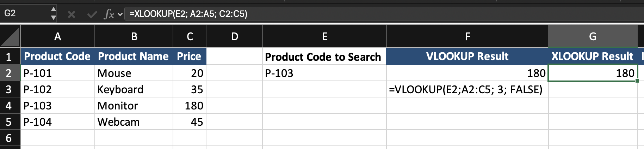Select row 3 header
644x149 pixels.
tap(9, 89)
